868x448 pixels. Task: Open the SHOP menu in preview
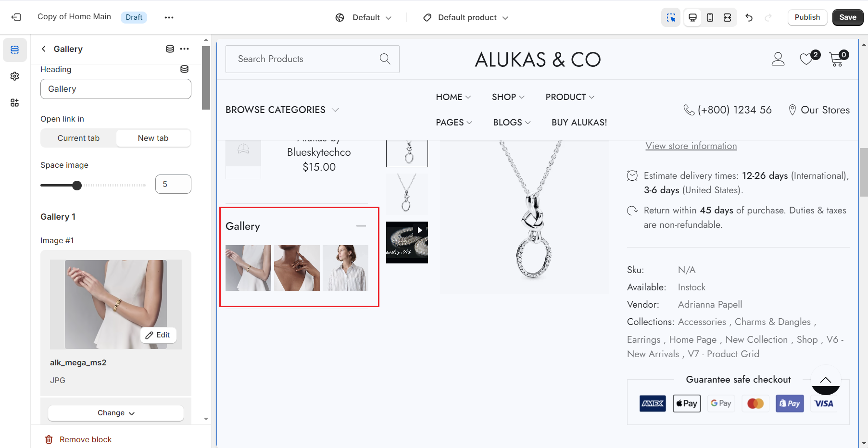tap(508, 97)
